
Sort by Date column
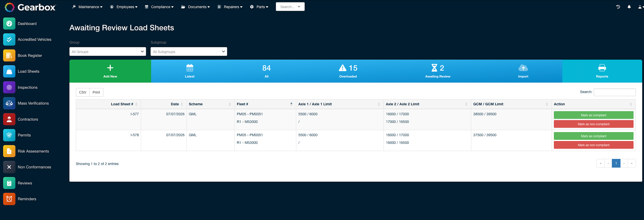coord(164,104)
